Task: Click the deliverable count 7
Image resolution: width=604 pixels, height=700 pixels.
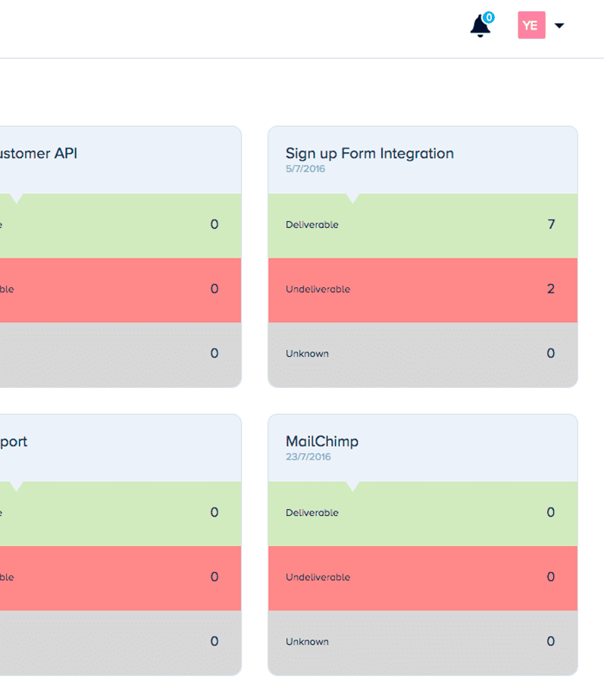Action: (x=551, y=224)
